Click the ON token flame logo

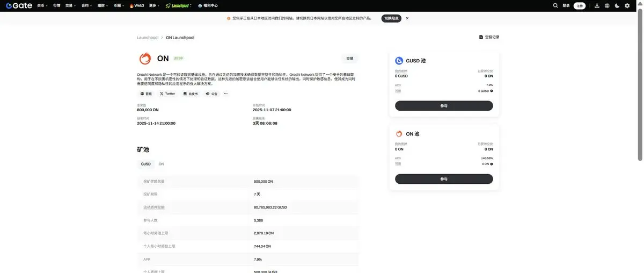145,59
